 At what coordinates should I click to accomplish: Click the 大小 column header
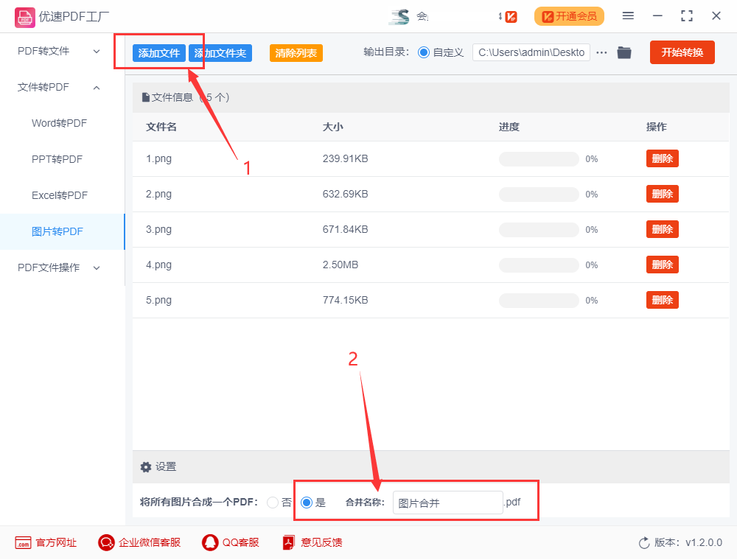[x=333, y=127]
